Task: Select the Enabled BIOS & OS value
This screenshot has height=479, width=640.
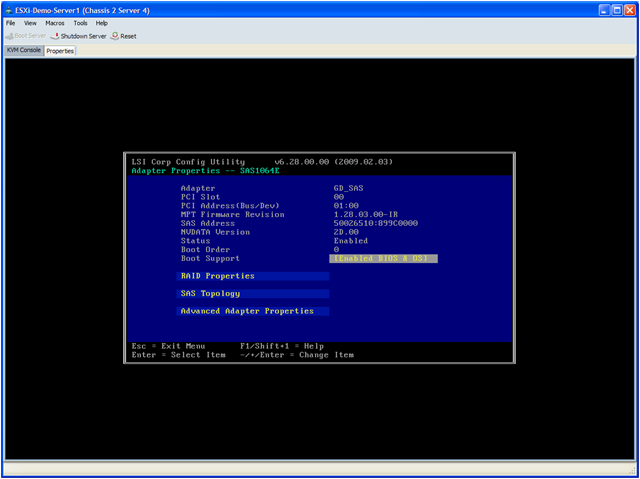Action: point(383,259)
